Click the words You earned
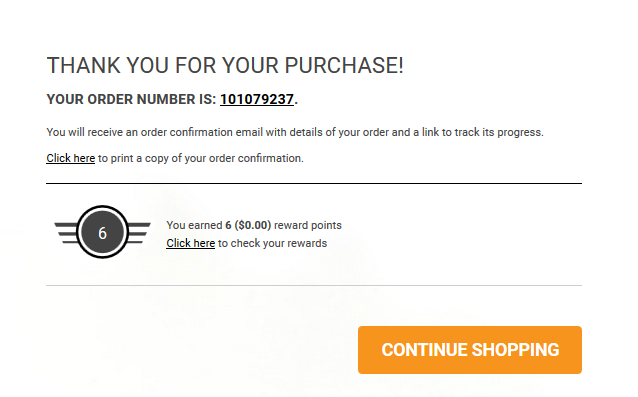The image size is (638, 397). [194, 225]
